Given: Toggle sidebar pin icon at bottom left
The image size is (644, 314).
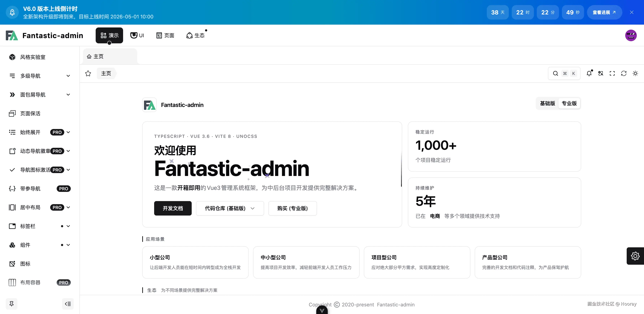Looking at the screenshot, I should 12,304.
